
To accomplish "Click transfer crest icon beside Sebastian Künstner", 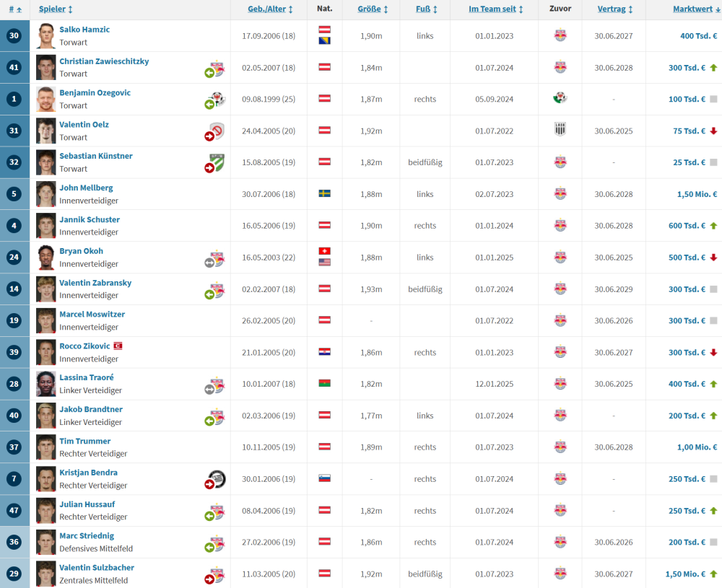I will 214,163.
